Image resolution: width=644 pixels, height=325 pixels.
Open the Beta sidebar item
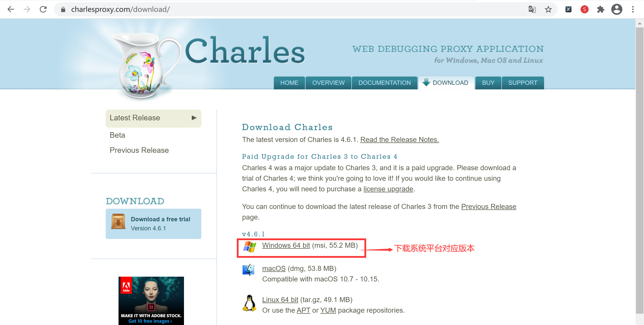pos(117,135)
